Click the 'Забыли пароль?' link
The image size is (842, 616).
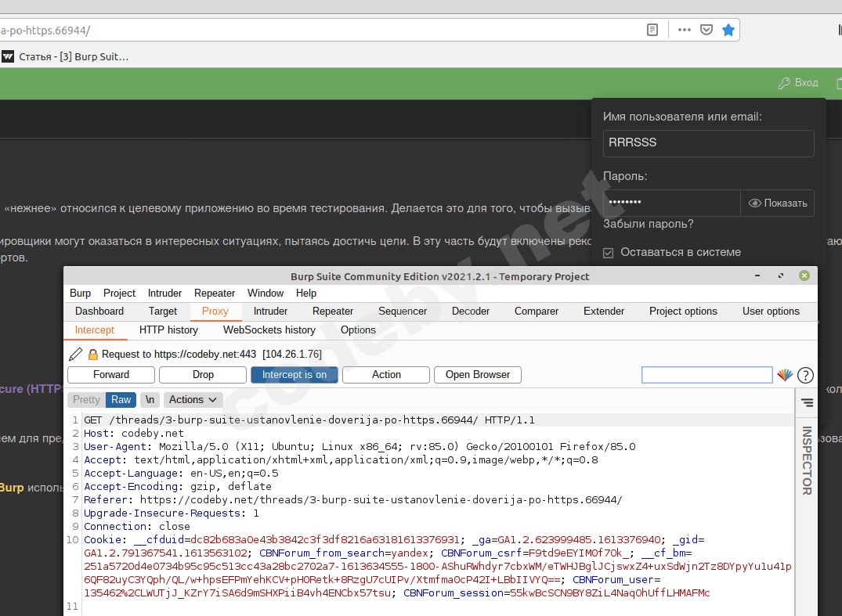(648, 225)
